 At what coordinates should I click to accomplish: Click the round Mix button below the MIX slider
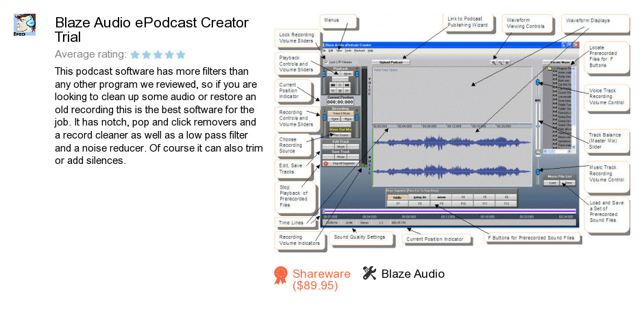point(538,154)
